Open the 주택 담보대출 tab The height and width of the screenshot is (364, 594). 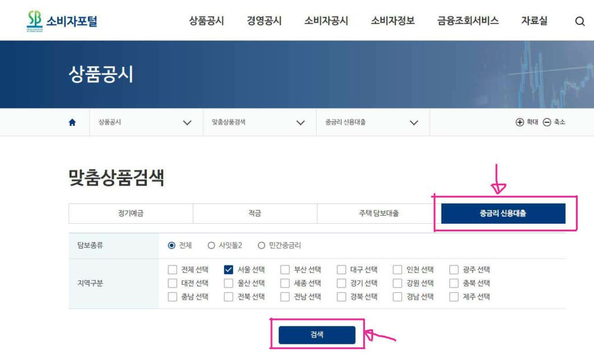(378, 213)
